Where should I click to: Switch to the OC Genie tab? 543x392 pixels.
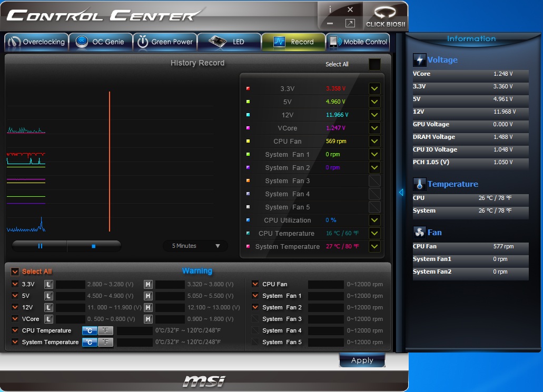[x=101, y=42]
